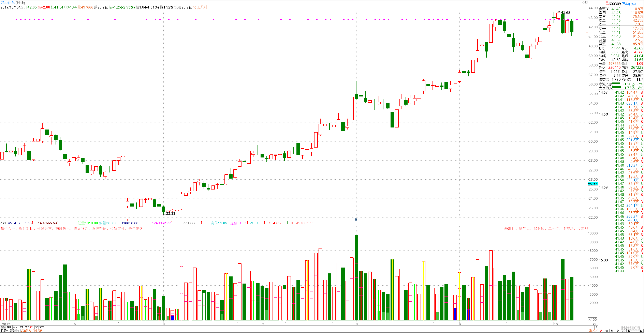Click the 换手 1.92% field

(610, 72)
